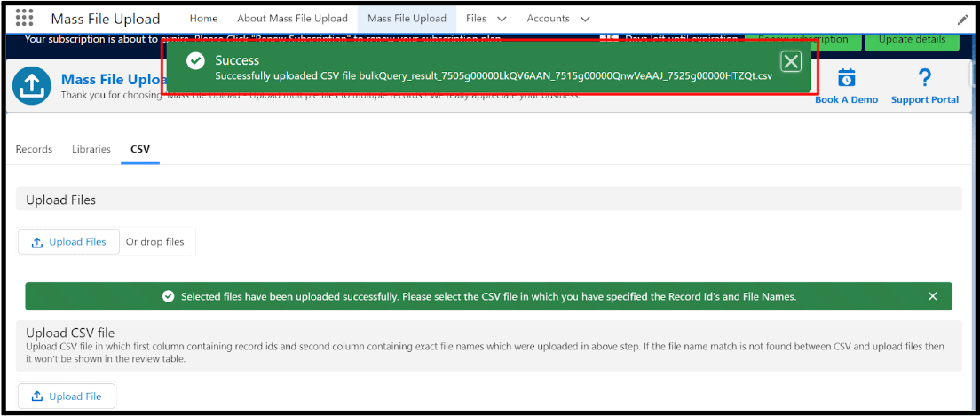Open the Files navigation tab
The height and width of the screenshot is (416, 980).
(x=477, y=19)
